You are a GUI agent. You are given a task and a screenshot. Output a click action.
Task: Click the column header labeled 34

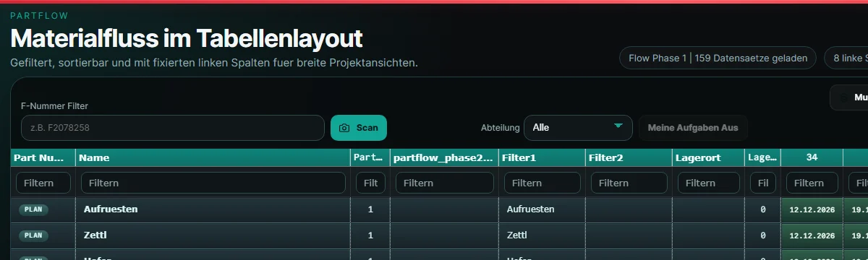point(812,157)
